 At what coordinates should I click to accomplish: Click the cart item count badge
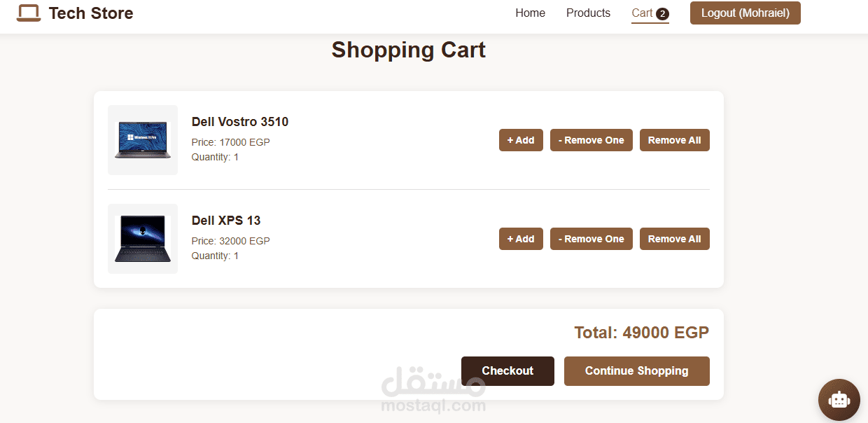coord(662,13)
